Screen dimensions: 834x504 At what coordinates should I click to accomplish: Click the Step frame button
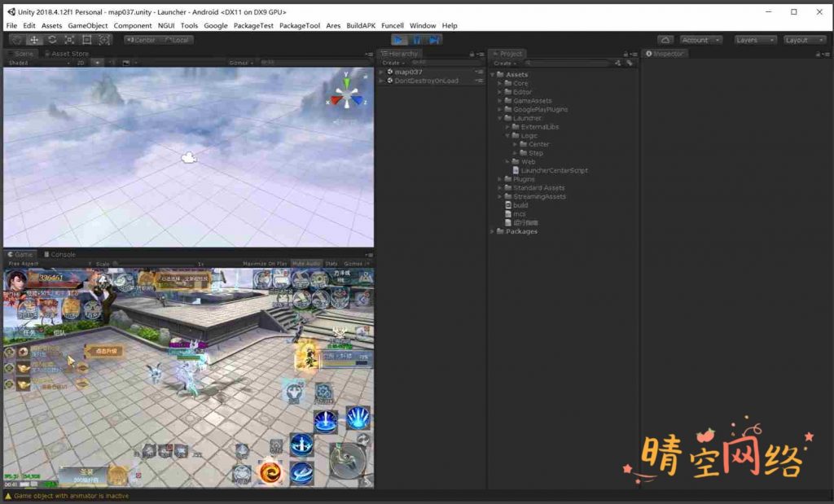pyautogui.click(x=434, y=40)
